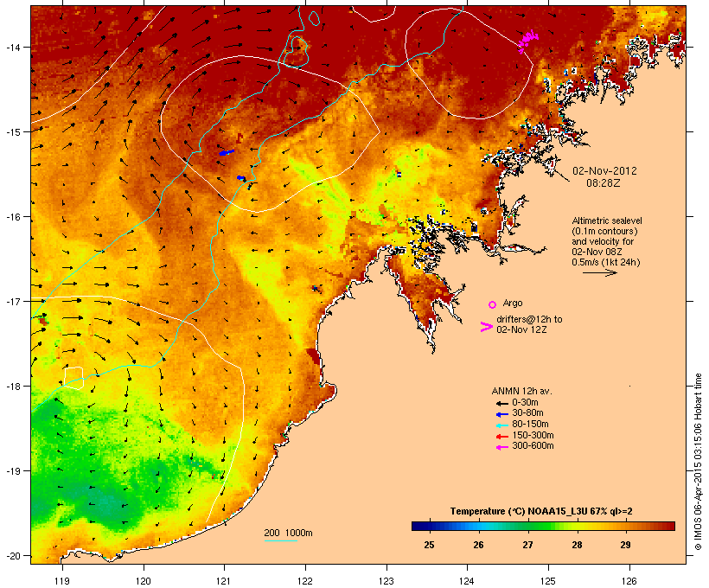Click the '200 1000m' isobath label
The width and height of the screenshot is (709, 588).
tap(288, 533)
